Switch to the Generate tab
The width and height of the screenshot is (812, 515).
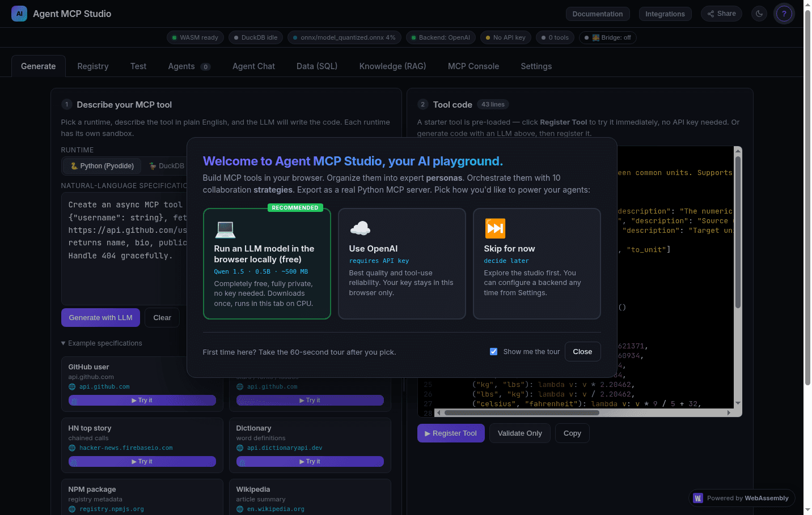[39, 66]
